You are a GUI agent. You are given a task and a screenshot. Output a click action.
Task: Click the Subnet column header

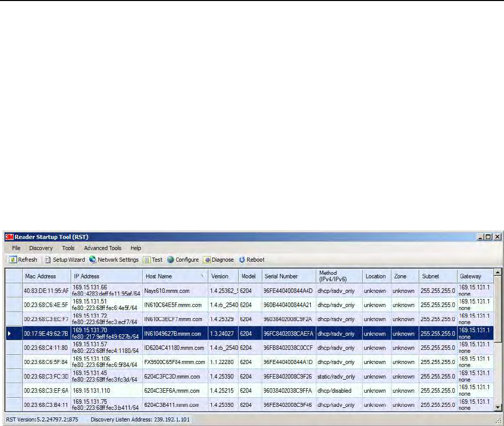click(438, 276)
